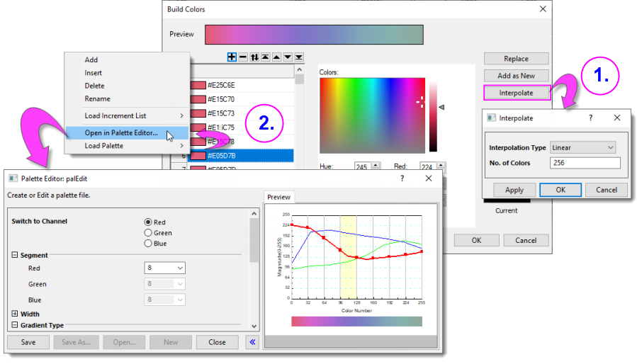The height and width of the screenshot is (364, 637).
Task: Click the Palette Editor scroll down arrow
Action: click(254, 326)
